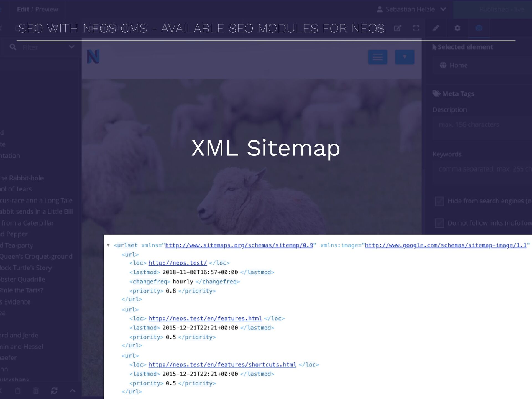Open the sitemaps.org schemas link
Viewport: 532px width, 399px height.
point(239,245)
